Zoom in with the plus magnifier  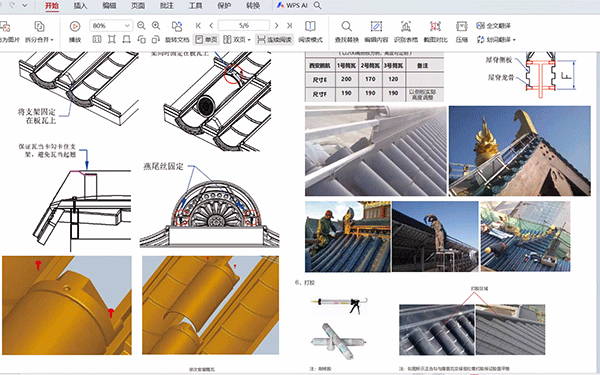pos(156,26)
